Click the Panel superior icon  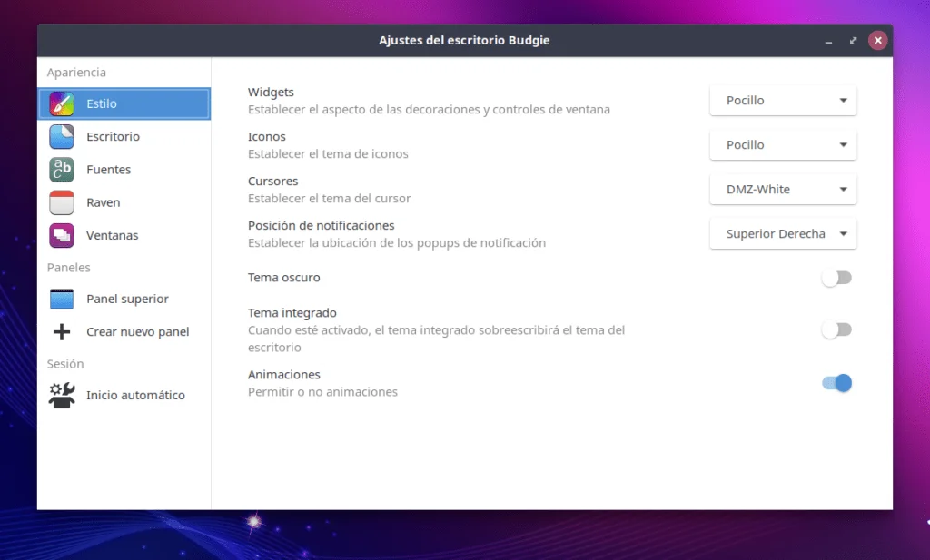[62, 299]
